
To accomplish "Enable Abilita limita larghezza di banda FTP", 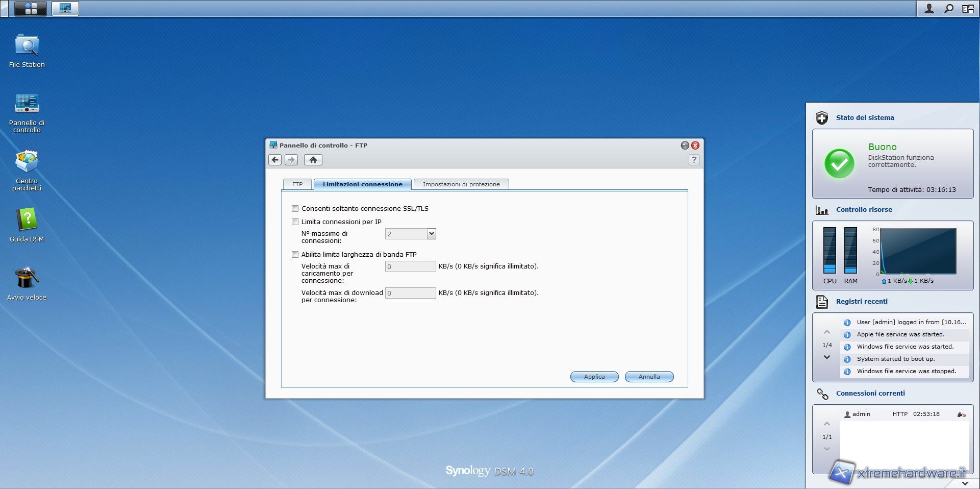I will 295,254.
